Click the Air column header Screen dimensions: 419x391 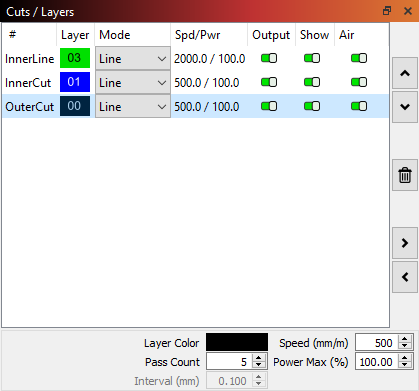pos(361,35)
